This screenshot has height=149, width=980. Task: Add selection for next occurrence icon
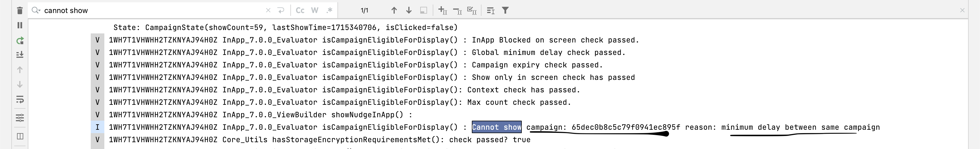(x=442, y=10)
